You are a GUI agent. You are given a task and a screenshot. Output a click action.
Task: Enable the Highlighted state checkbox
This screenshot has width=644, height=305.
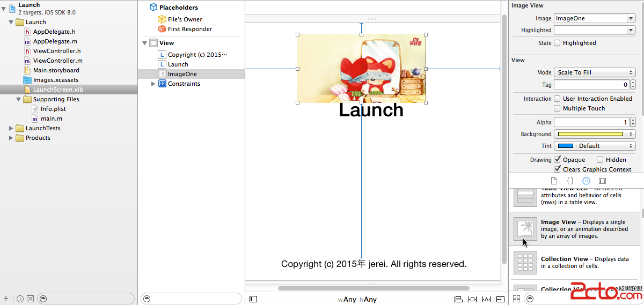[557, 43]
